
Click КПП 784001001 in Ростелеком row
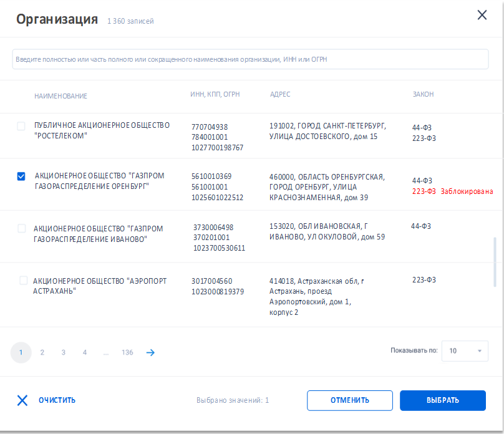click(x=210, y=137)
